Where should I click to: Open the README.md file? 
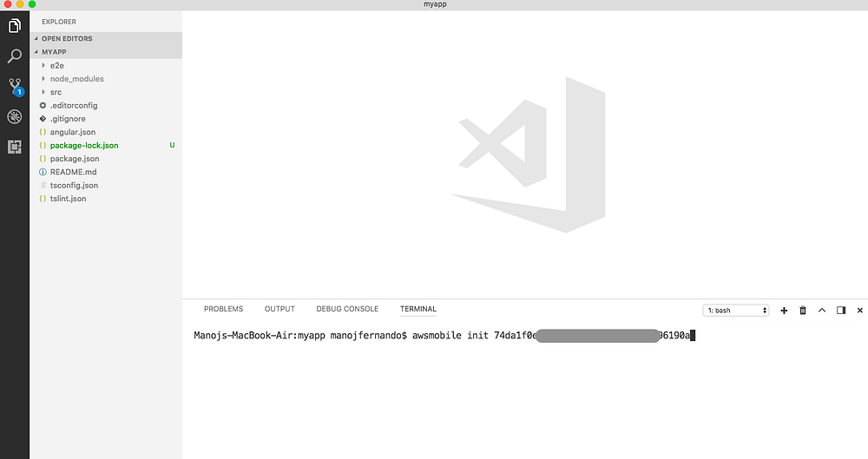(x=106, y=172)
